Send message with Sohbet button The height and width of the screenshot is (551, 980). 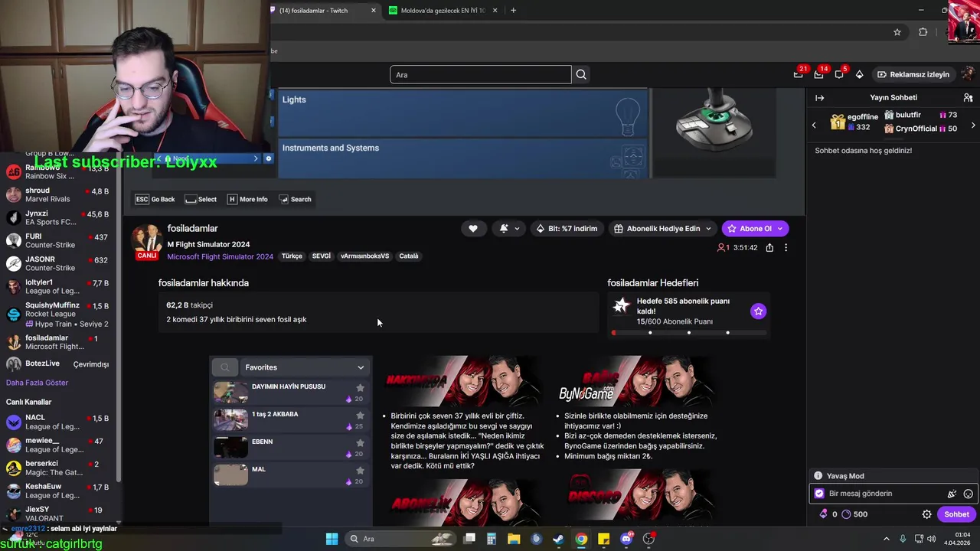(956, 514)
